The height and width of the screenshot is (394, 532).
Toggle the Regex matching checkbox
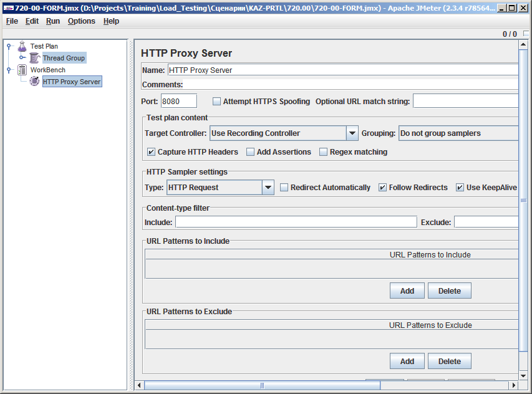click(x=323, y=152)
